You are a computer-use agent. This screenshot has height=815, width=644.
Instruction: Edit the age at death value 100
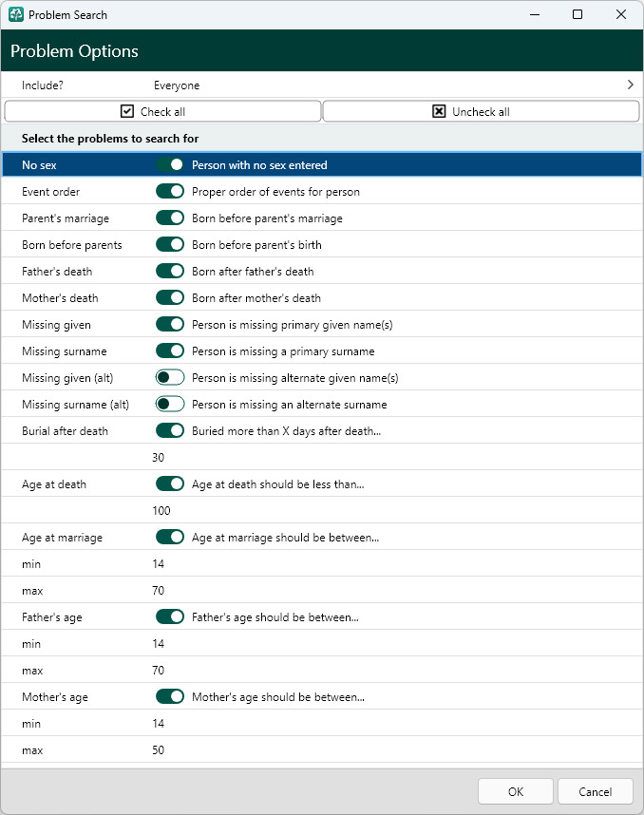161,510
